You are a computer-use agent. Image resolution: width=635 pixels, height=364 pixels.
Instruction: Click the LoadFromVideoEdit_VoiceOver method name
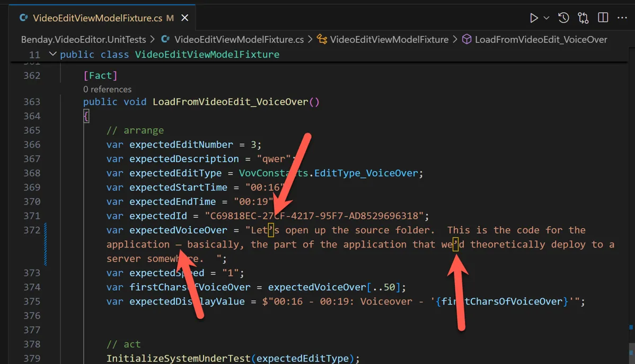click(x=231, y=102)
